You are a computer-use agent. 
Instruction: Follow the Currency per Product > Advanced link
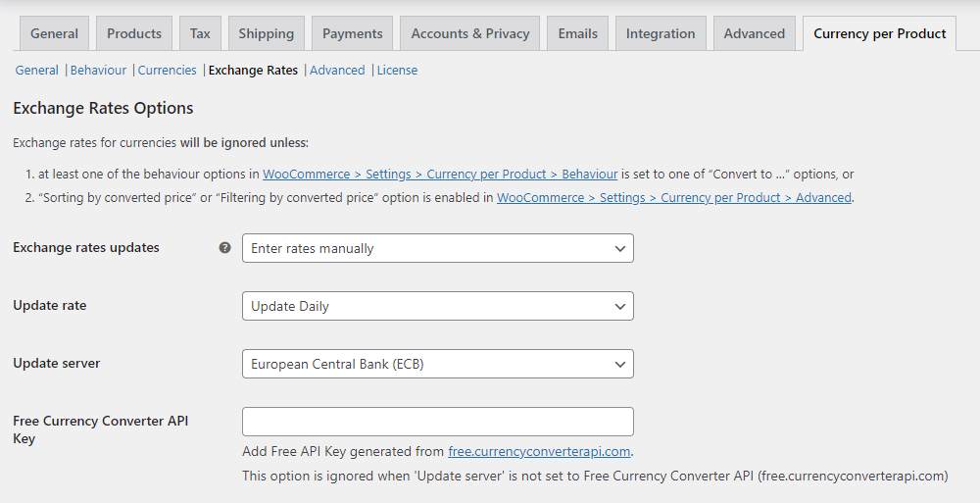point(673,198)
